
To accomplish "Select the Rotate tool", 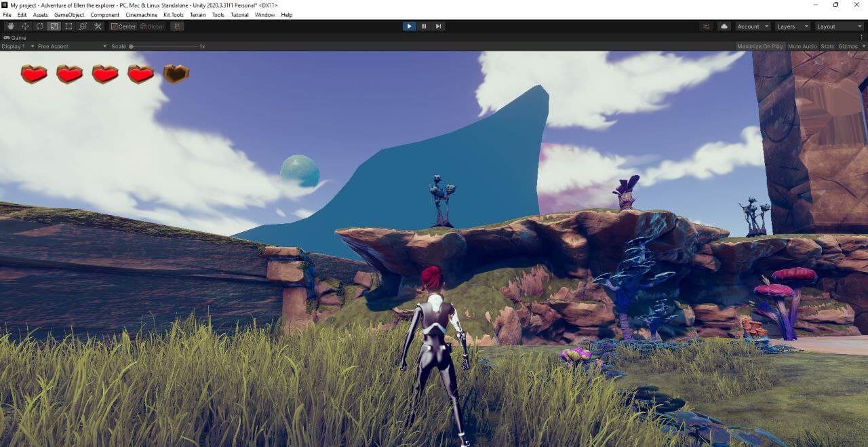I will (39, 26).
